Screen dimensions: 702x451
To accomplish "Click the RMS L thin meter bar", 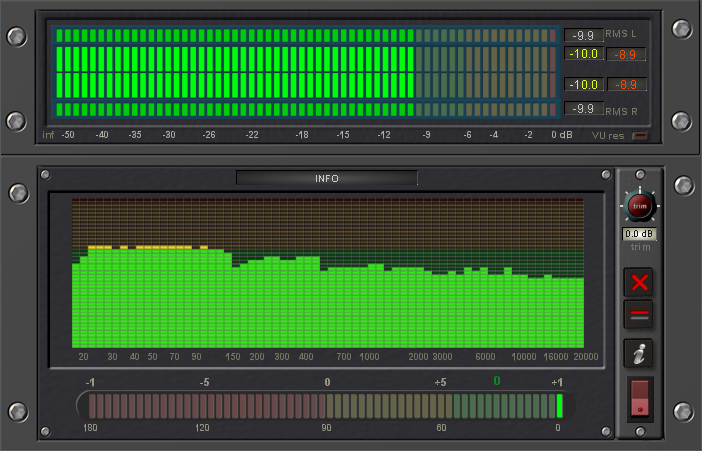I will 306,35.
